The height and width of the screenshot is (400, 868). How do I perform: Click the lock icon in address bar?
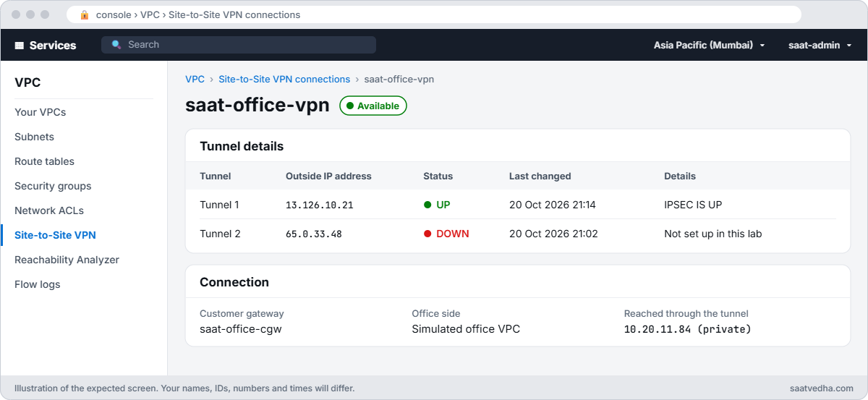point(85,14)
